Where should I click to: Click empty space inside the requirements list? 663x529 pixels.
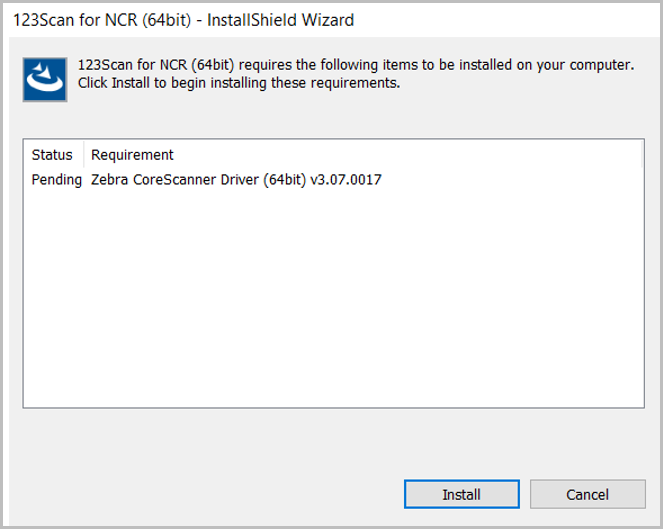pos(333,296)
